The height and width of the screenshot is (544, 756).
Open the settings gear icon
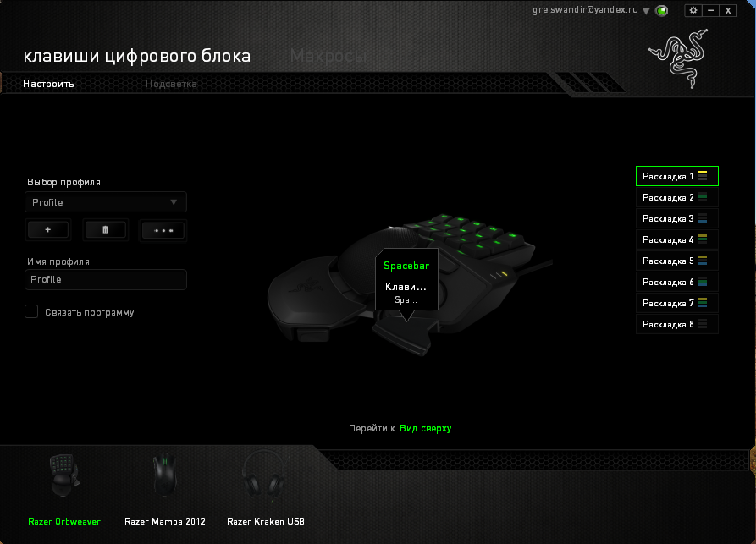click(693, 10)
